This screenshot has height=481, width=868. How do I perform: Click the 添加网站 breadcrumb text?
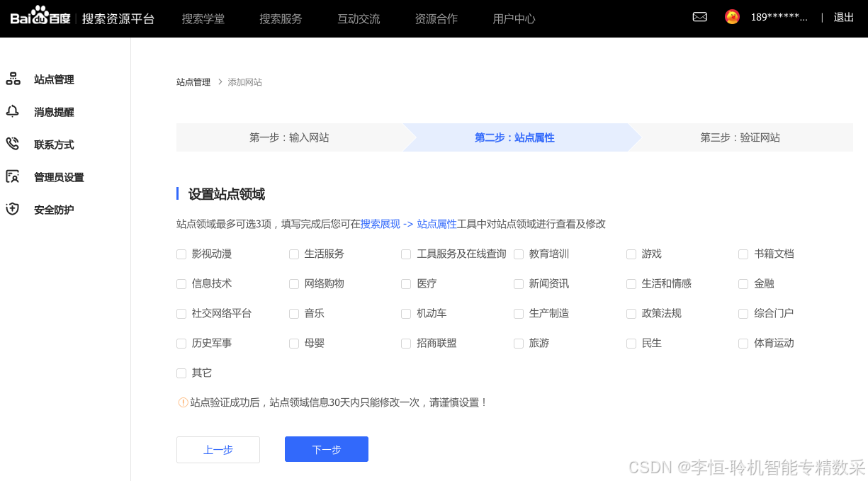pyautogui.click(x=244, y=82)
